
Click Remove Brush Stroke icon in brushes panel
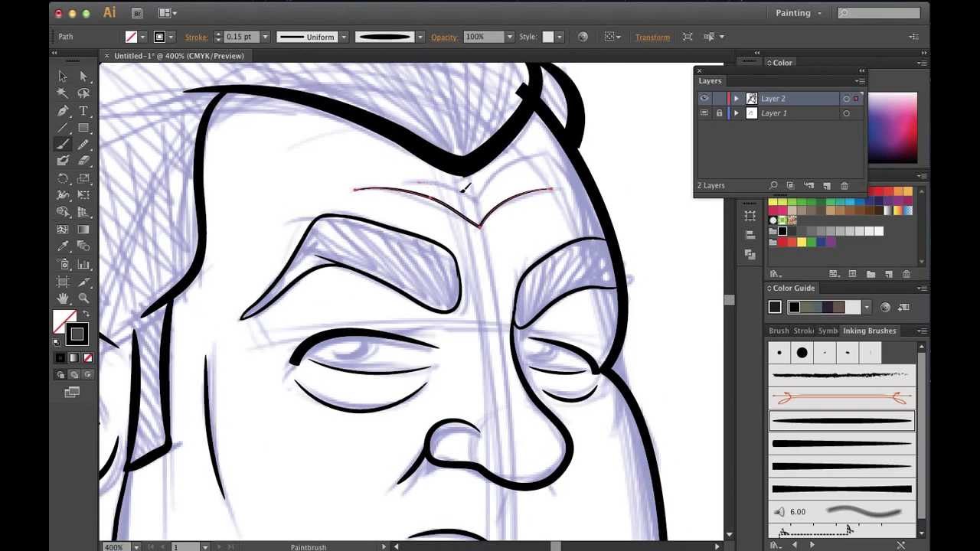(901, 545)
